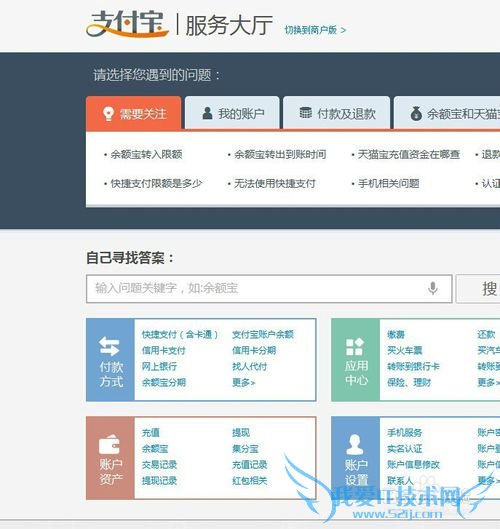Click the keyword search input field
The image size is (500, 529).
click(269, 289)
